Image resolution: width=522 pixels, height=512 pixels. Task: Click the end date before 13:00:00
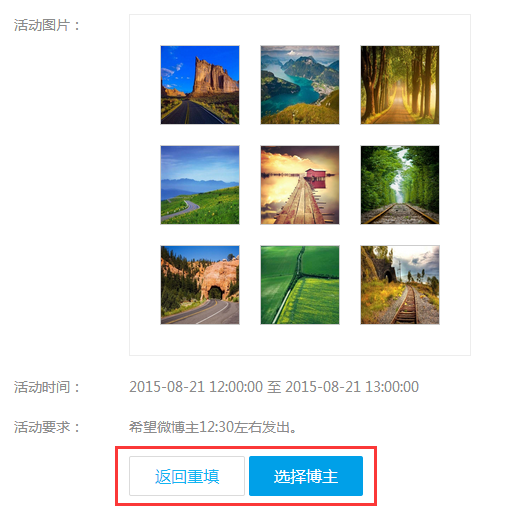tap(323, 387)
